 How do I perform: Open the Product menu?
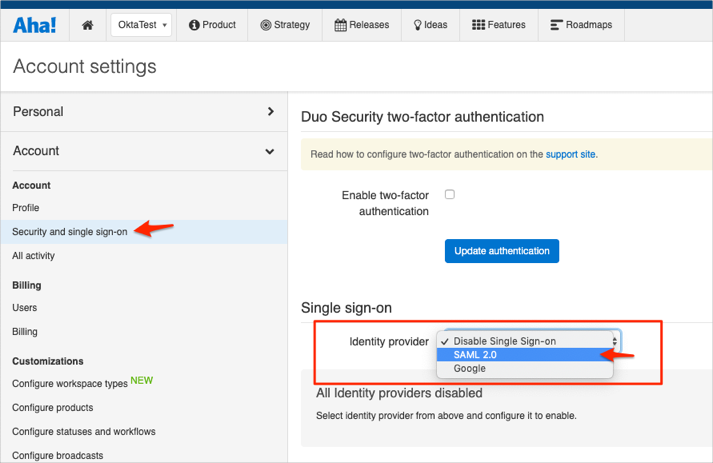coord(212,25)
